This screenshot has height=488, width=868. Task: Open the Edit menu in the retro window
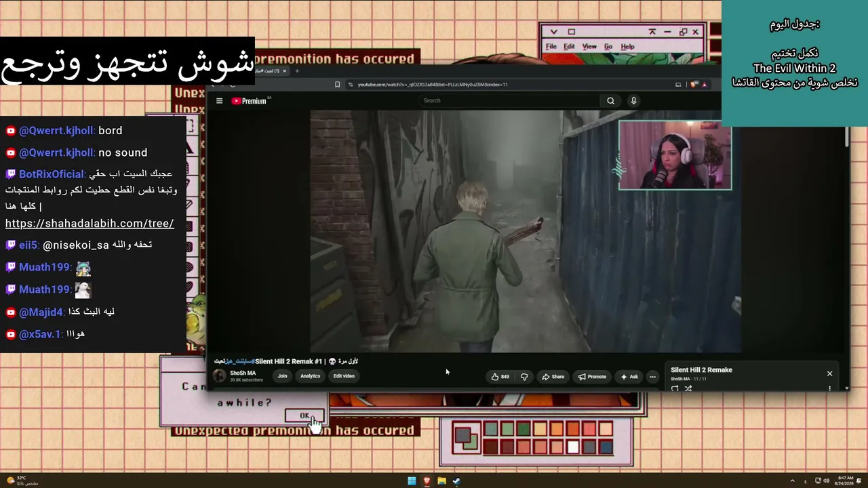click(569, 47)
